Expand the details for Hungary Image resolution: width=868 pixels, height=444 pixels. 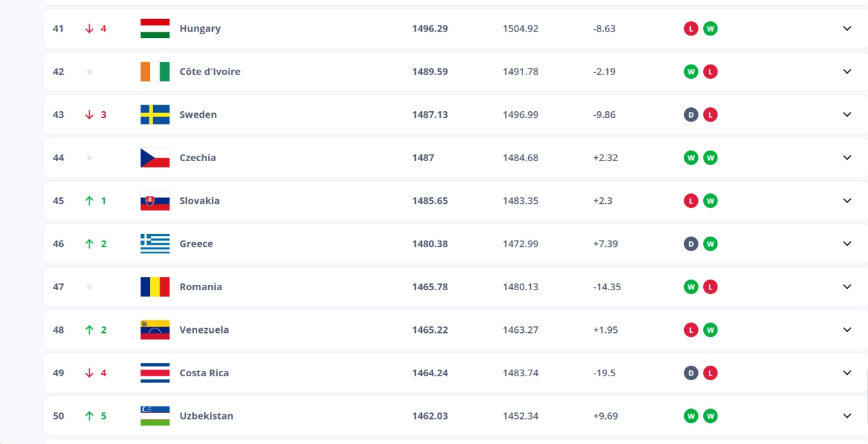[x=847, y=28]
